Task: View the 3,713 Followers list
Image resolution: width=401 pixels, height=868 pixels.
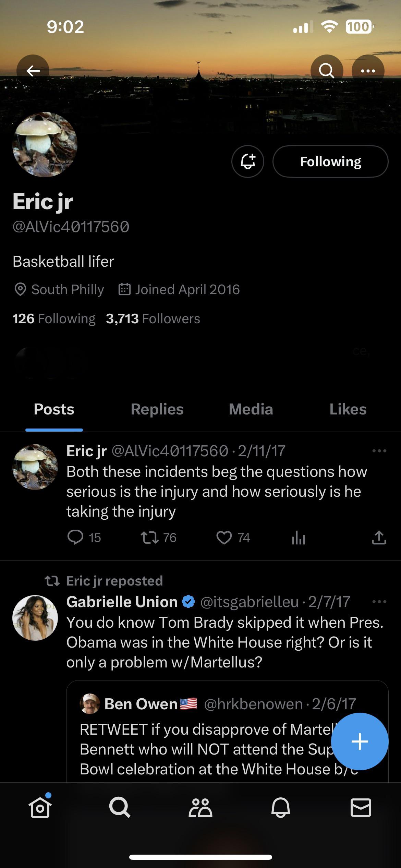Action: 153,319
